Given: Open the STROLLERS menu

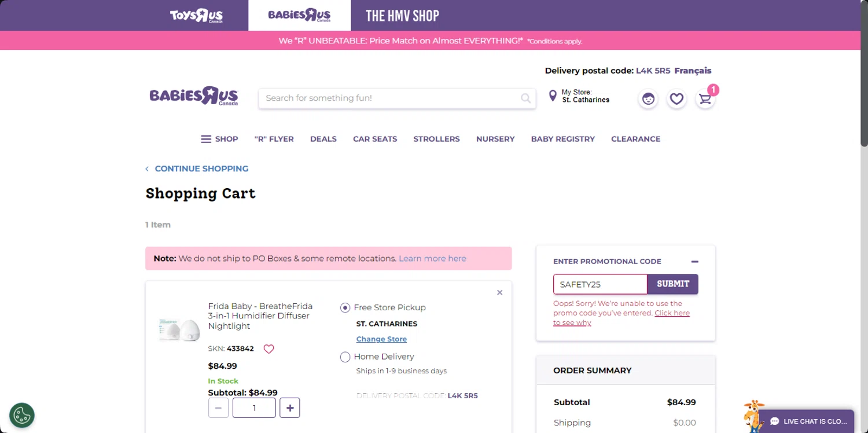Looking at the screenshot, I should tap(437, 139).
